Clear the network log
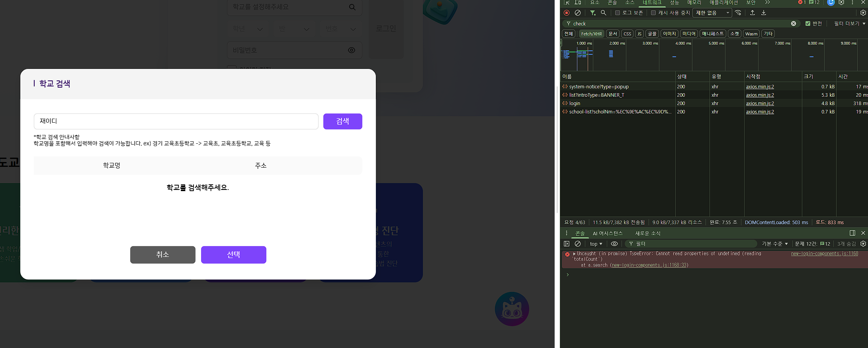The height and width of the screenshot is (348, 868). click(x=578, y=13)
